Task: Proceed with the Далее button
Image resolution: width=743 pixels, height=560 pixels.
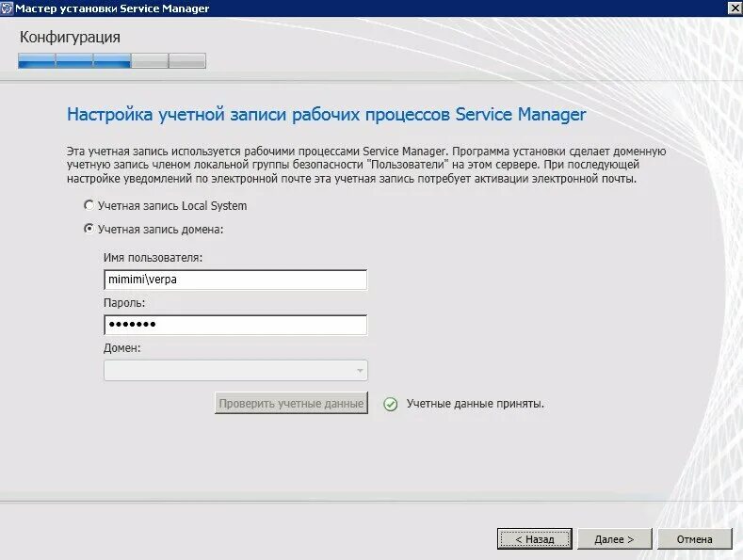Action: tap(615, 539)
